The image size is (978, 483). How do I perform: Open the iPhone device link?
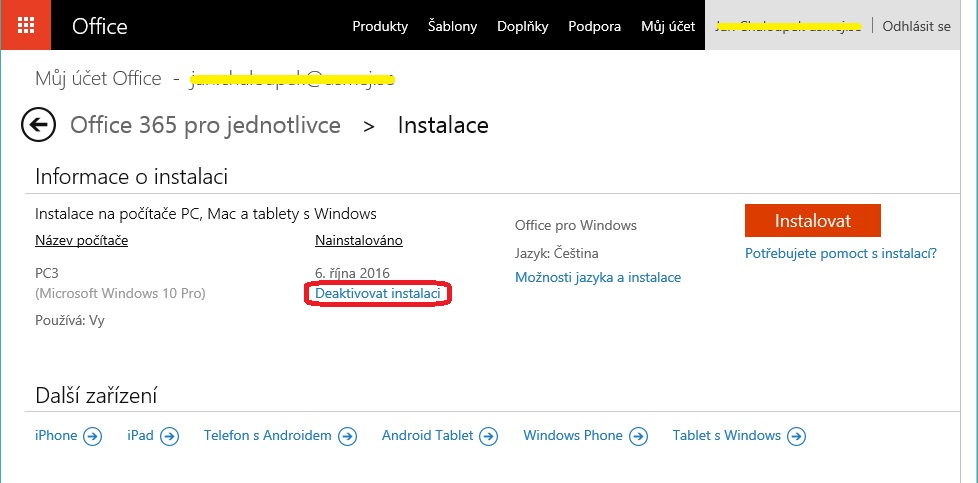click(x=56, y=436)
